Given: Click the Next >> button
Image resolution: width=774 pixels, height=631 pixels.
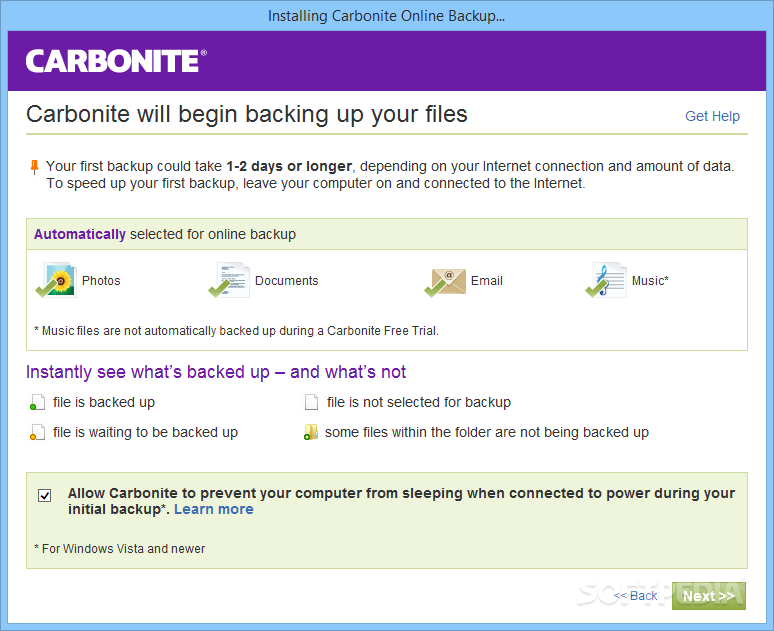Looking at the screenshot, I should pyautogui.click(x=709, y=596).
